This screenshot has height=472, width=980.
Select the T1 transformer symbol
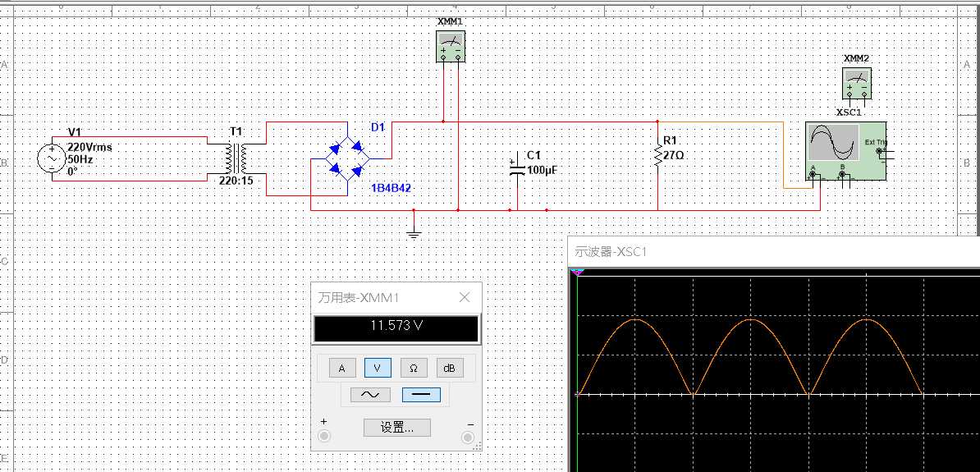(236, 158)
